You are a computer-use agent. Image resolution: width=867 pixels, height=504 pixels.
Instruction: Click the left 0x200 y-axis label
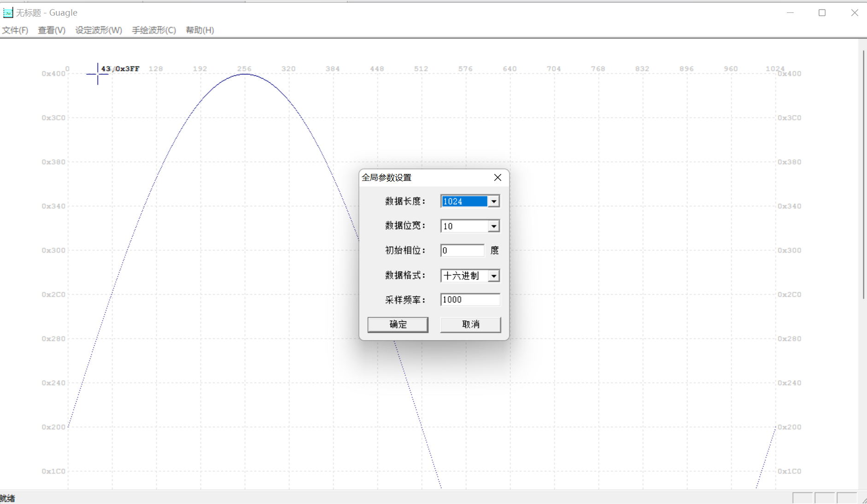[53, 427]
